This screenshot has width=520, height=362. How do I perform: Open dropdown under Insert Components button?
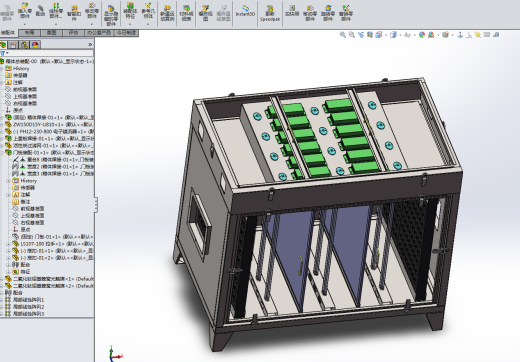point(25,24)
